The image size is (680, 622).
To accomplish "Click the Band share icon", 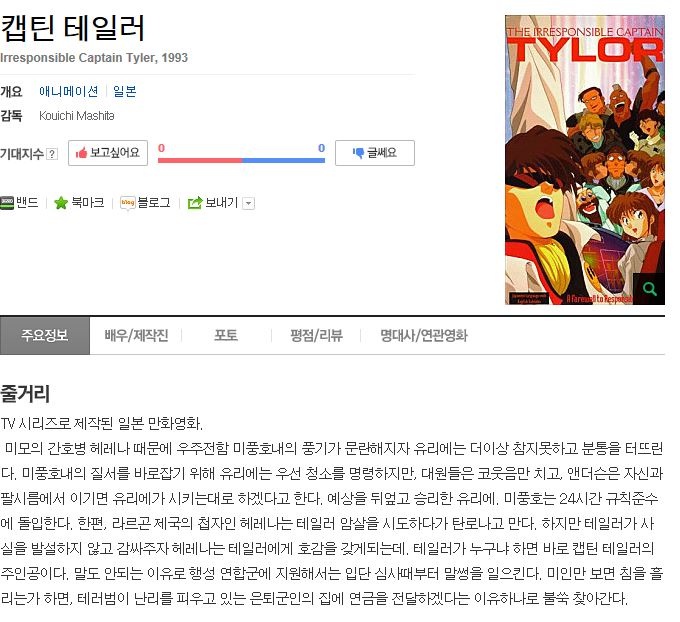I will pyautogui.click(x=7, y=203).
